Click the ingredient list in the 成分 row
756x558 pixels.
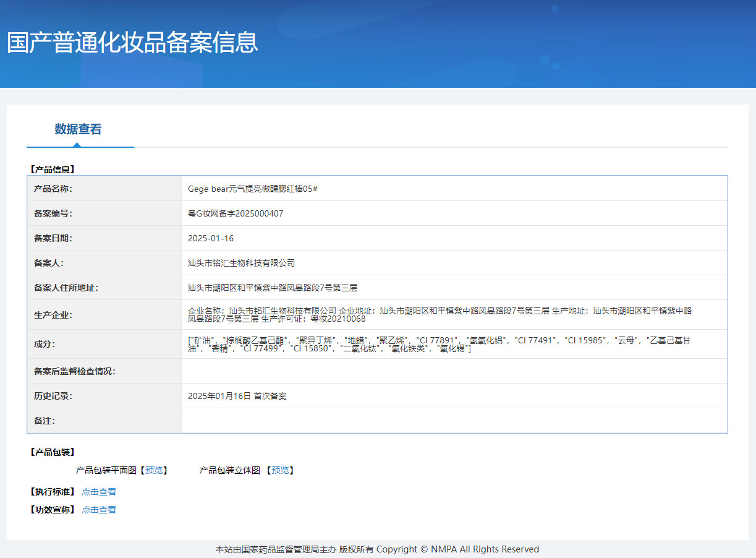[439, 345]
